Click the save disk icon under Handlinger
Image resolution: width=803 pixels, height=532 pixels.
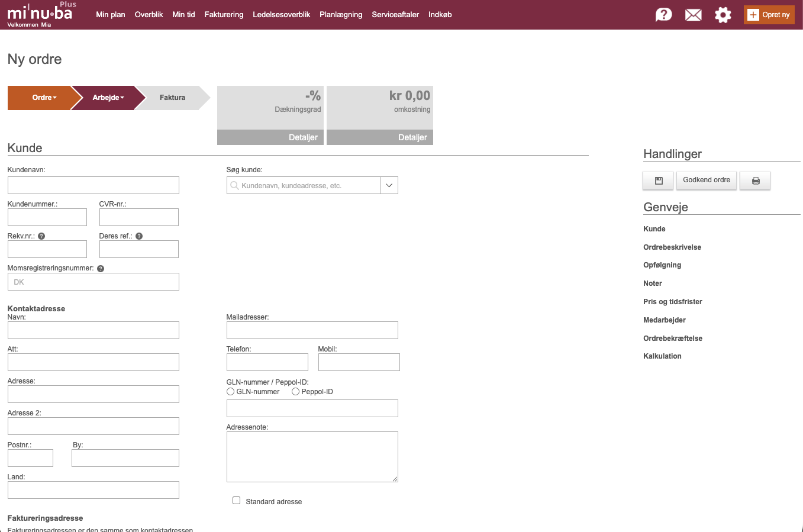point(658,180)
